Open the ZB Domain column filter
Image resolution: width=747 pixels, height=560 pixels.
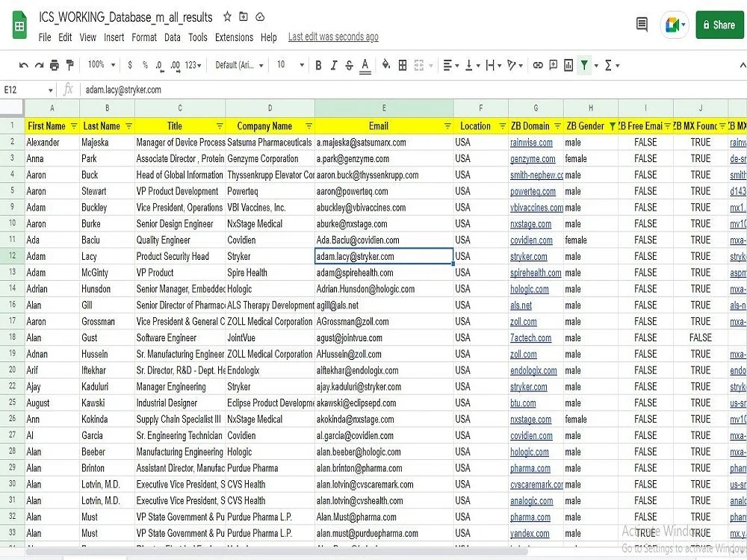tap(557, 126)
